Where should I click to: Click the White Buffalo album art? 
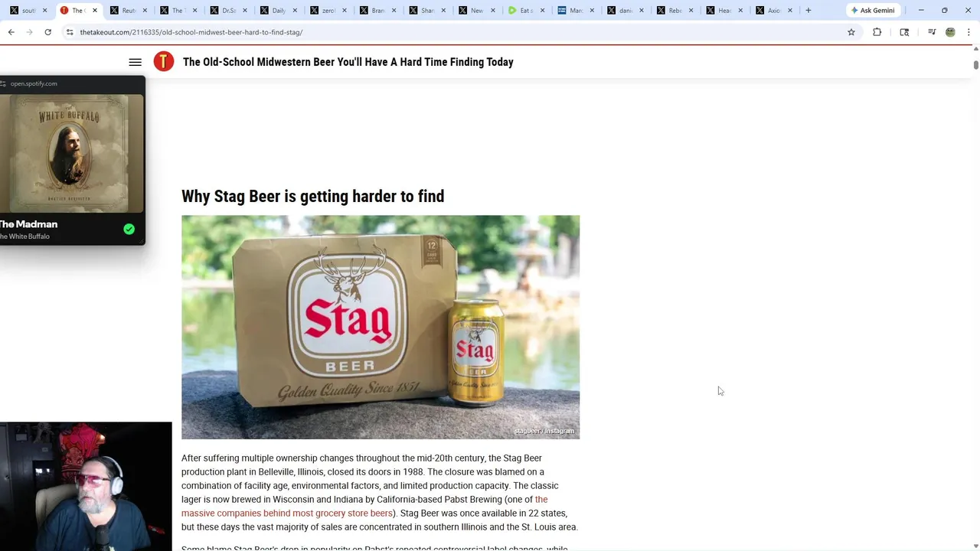[x=71, y=153]
